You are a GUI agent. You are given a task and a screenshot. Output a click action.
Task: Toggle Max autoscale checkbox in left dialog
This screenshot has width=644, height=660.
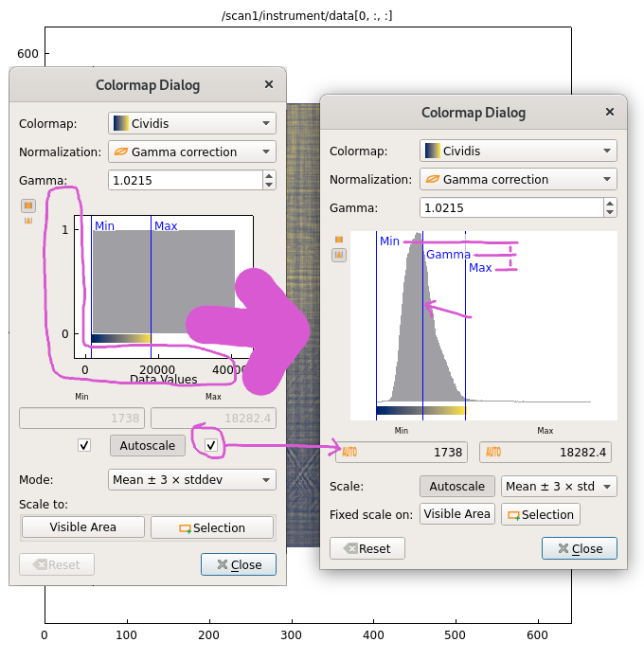(x=211, y=445)
